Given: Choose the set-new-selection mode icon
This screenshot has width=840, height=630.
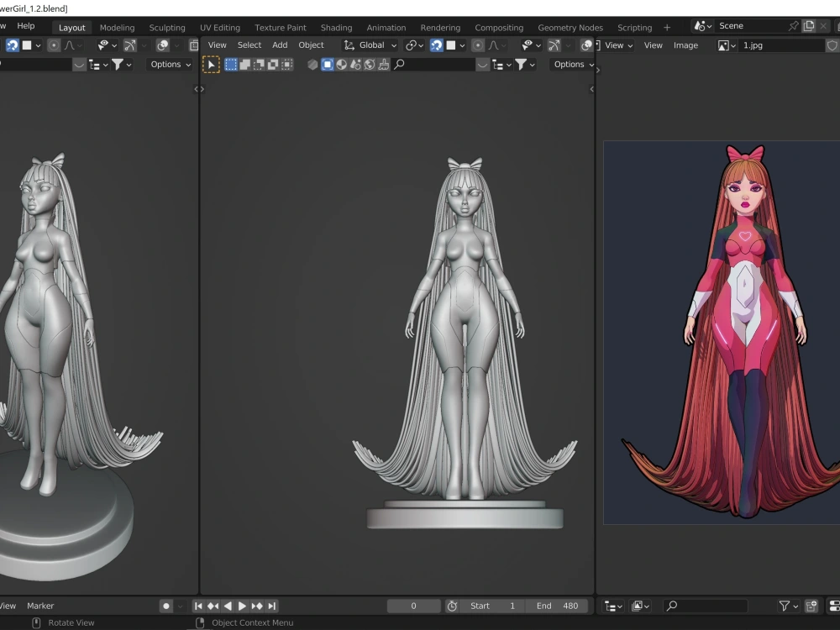Looking at the screenshot, I should [x=231, y=65].
